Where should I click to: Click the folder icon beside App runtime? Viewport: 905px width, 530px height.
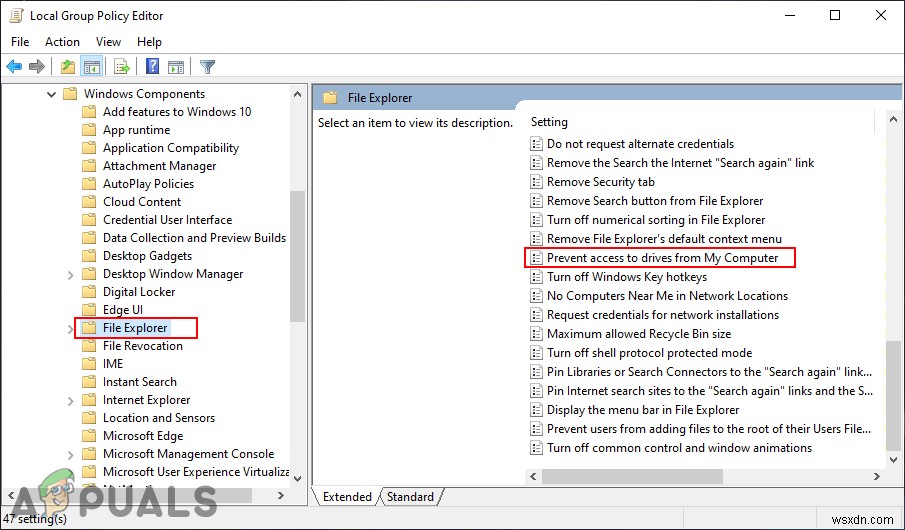pyautogui.click(x=89, y=130)
